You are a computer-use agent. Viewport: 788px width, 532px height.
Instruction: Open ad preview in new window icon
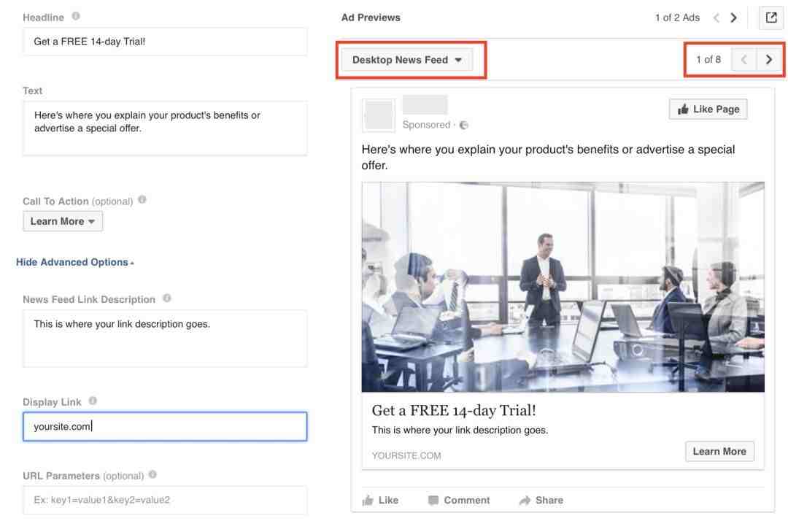tap(771, 18)
